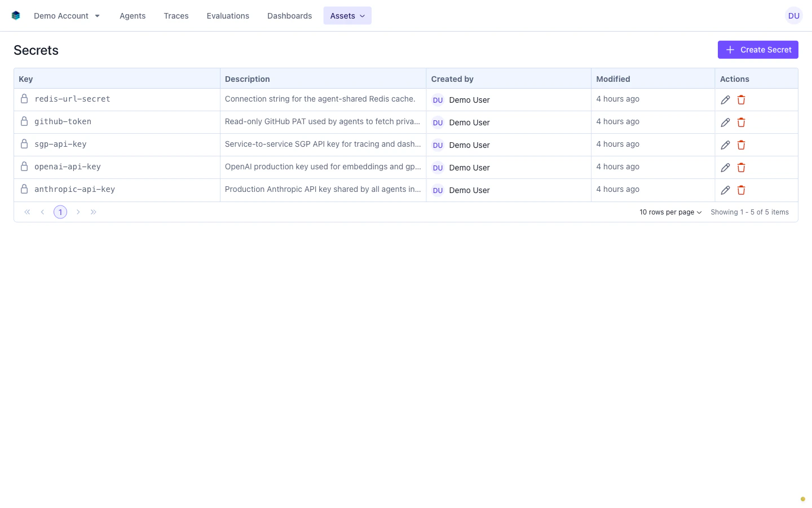The width and height of the screenshot is (812, 508).
Task: Click the Production Anthropic API key description
Action: (x=323, y=189)
